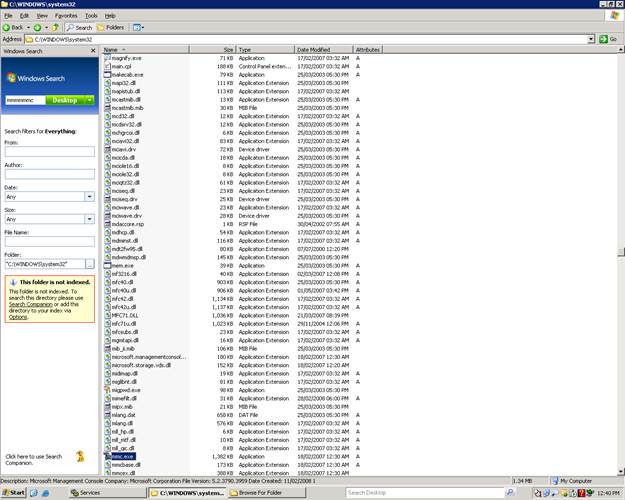The height and width of the screenshot is (500, 625).
Task: Click the mlang.dat file icon
Action: pyautogui.click(x=107, y=415)
